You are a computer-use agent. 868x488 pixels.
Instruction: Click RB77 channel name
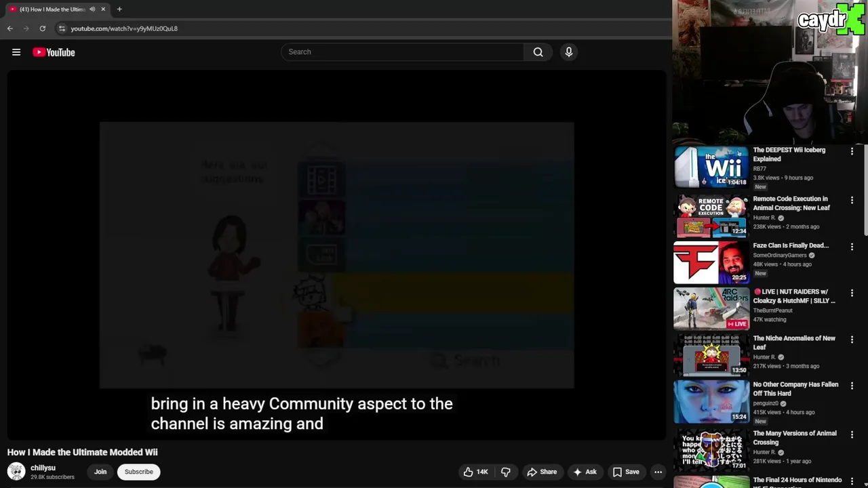759,169
